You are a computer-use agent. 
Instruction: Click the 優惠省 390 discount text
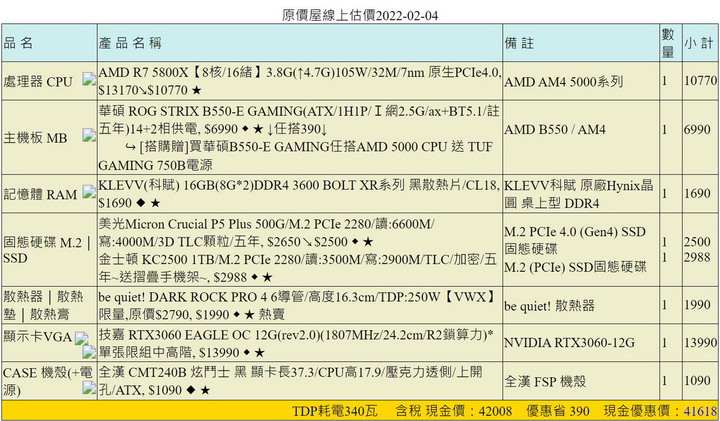(x=558, y=411)
